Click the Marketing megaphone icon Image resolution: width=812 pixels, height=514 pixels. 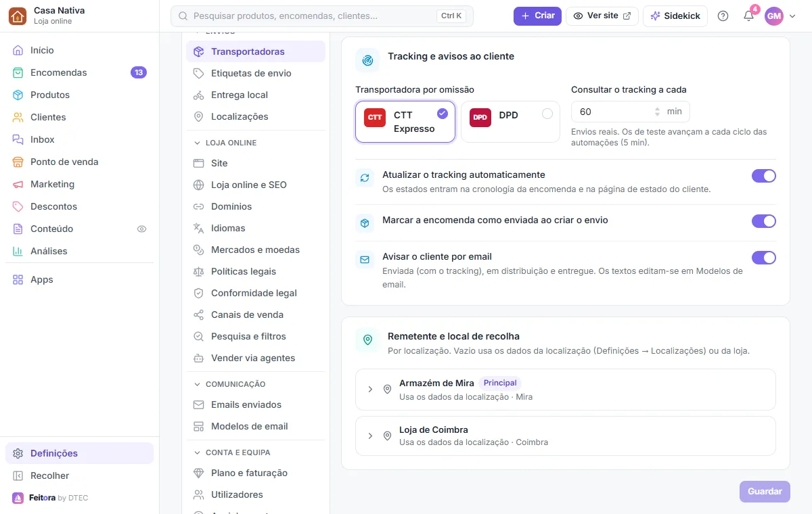18,184
